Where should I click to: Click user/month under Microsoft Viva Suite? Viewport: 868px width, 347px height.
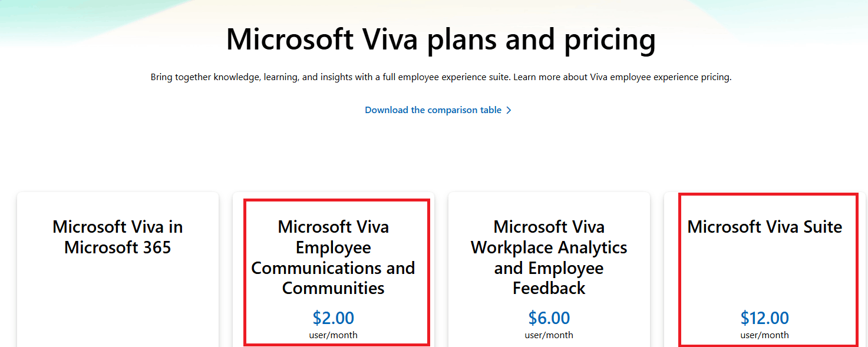[x=764, y=335]
